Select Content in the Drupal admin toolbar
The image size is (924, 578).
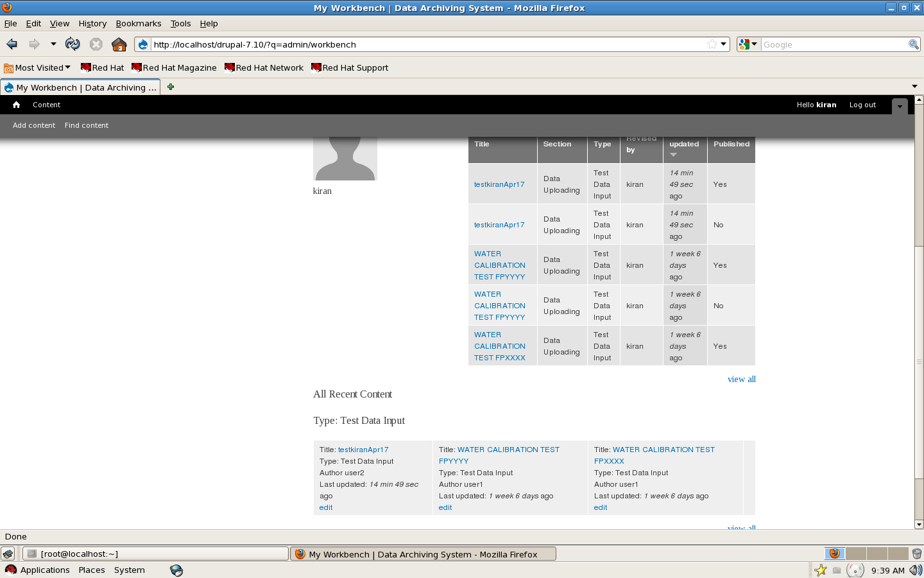46,105
